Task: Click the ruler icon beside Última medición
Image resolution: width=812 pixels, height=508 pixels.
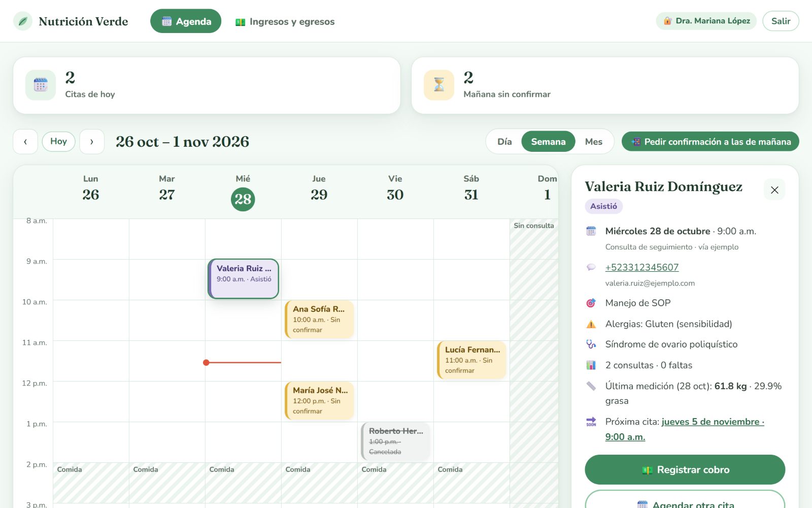Action: 591,386
